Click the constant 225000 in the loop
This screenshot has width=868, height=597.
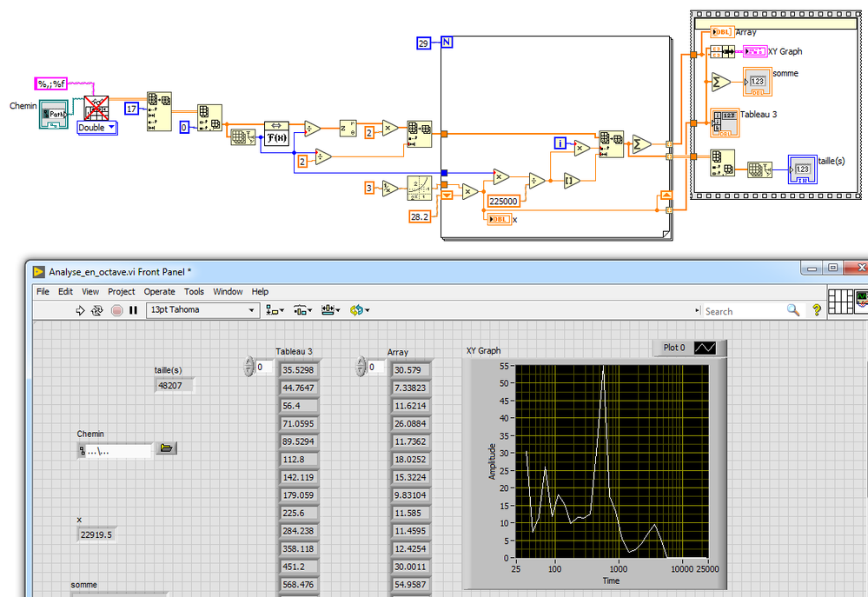[x=503, y=202]
